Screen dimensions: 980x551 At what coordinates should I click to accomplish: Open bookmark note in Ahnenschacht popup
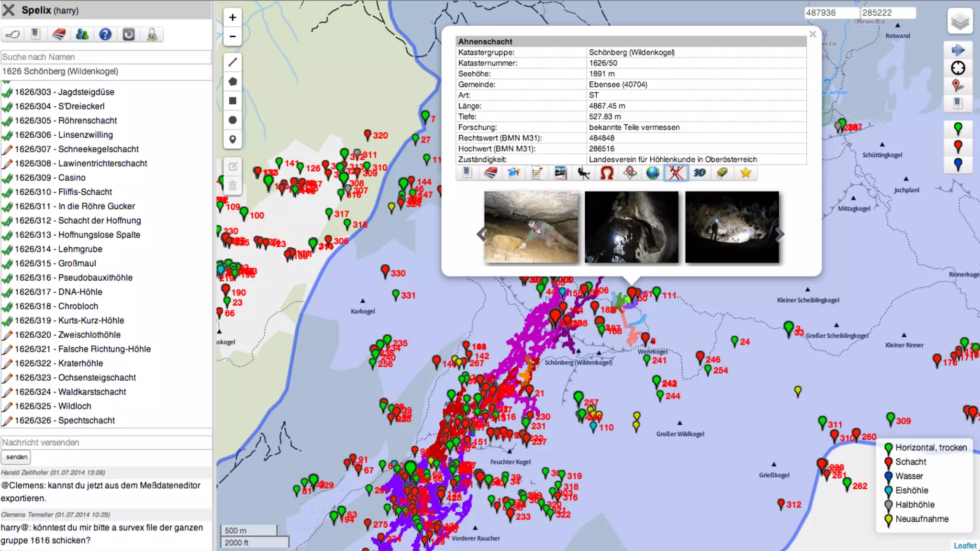pos(468,173)
